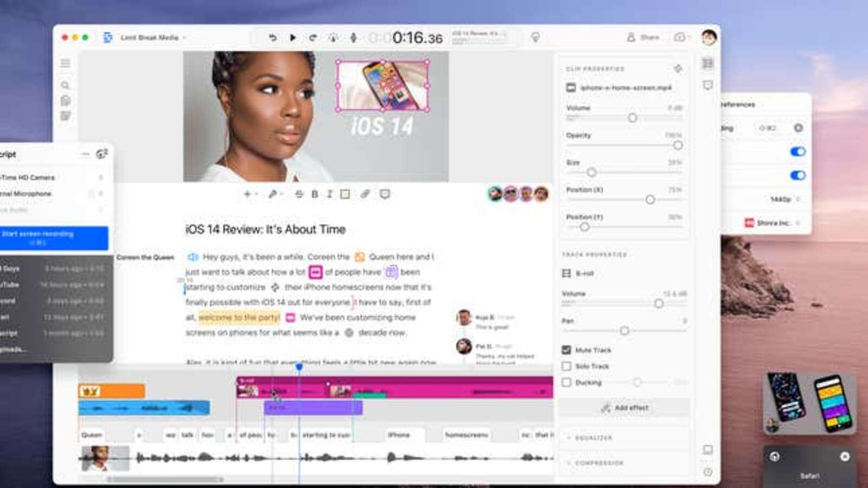Expand the Compressor section

[598, 463]
